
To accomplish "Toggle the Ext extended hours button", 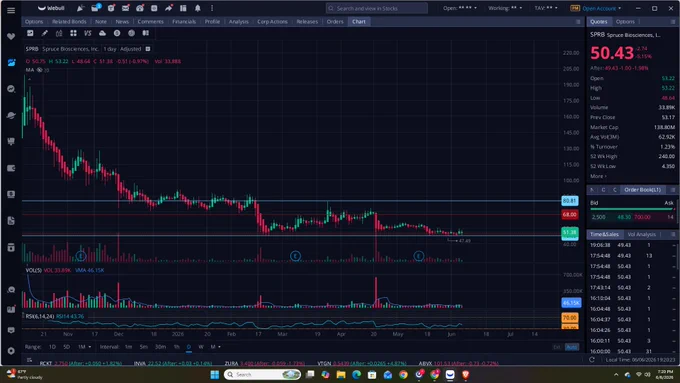I will tap(557, 347).
